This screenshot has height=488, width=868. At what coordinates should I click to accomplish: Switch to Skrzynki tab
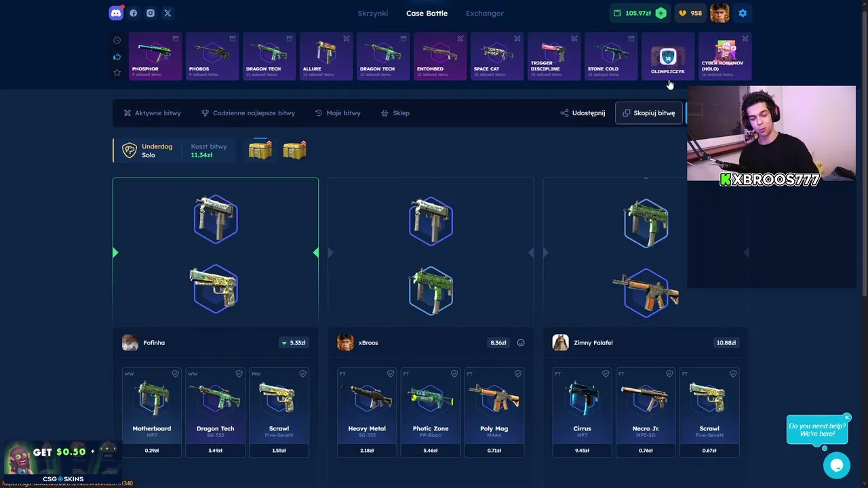373,13
